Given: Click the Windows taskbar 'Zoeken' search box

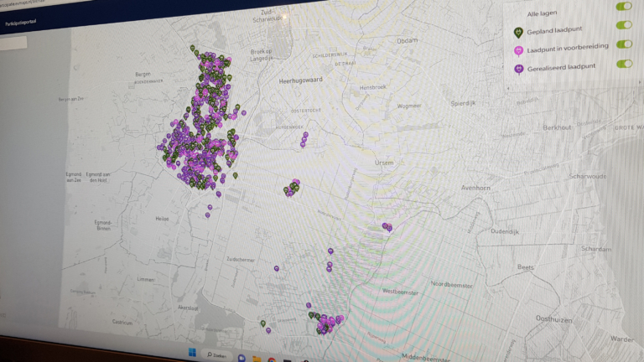Looking at the screenshot, I should pyautogui.click(x=216, y=354).
